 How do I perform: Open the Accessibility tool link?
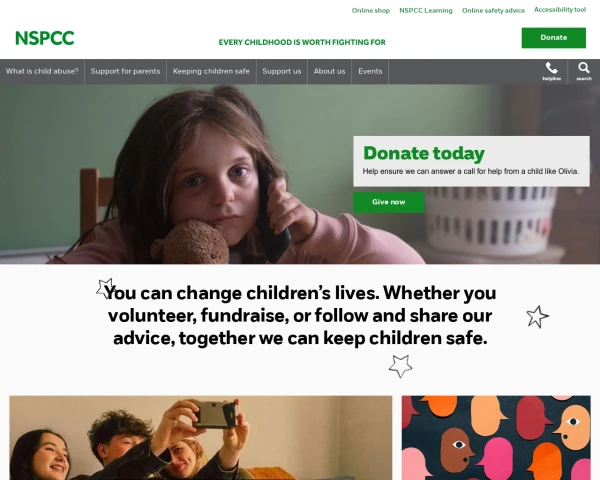(x=560, y=10)
